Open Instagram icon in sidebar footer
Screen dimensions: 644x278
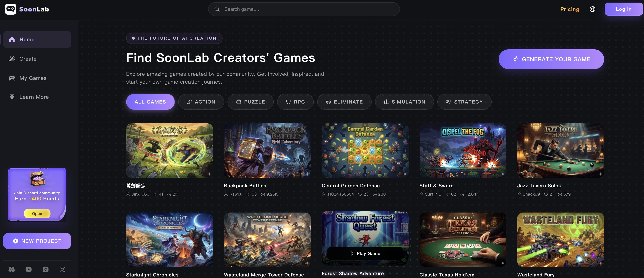[46, 269]
